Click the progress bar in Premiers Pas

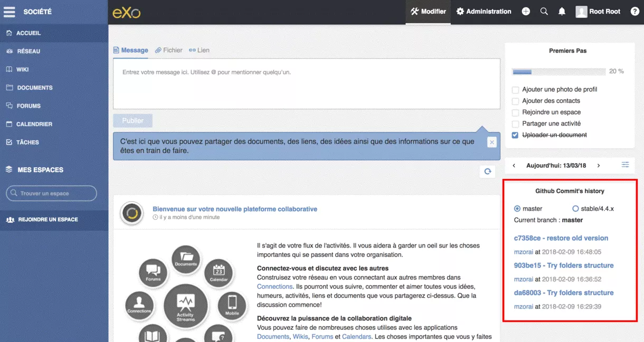coord(558,71)
